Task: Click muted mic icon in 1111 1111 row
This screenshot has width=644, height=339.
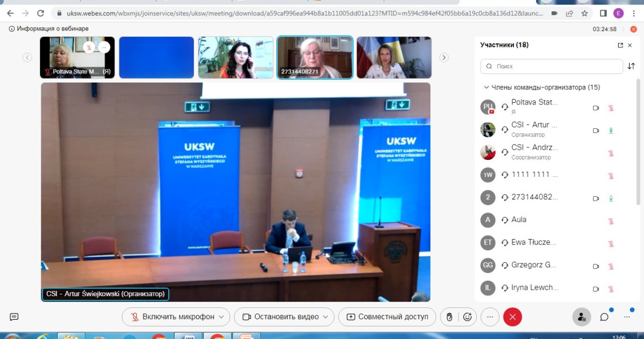Action: click(x=611, y=176)
